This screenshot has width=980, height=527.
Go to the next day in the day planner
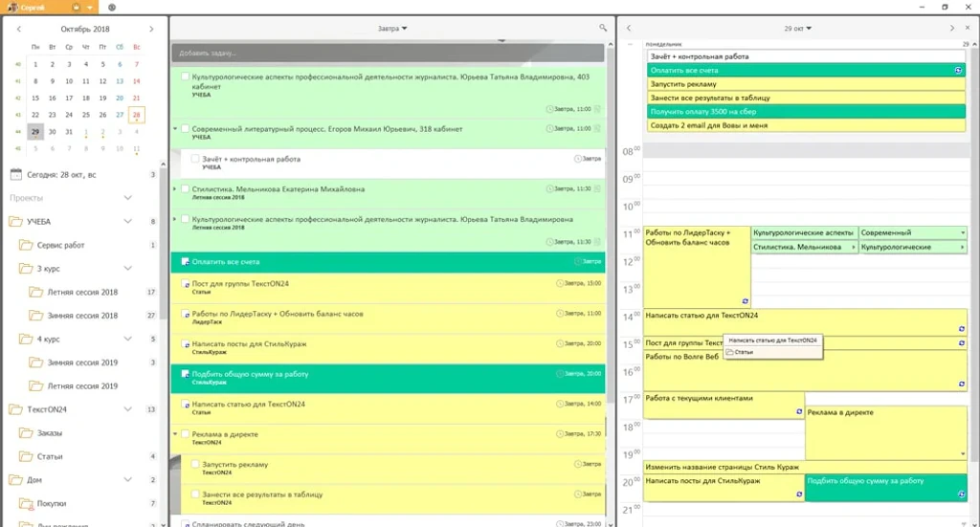(x=952, y=28)
